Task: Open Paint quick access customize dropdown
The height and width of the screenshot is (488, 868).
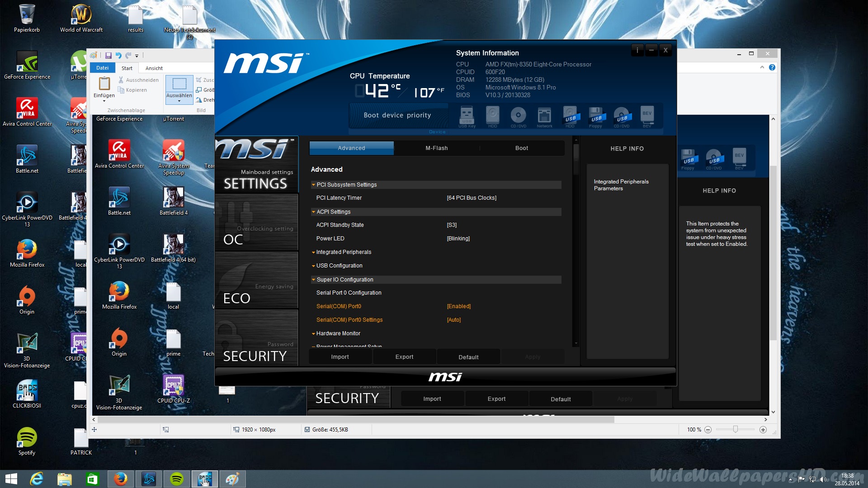Action: [x=137, y=56]
